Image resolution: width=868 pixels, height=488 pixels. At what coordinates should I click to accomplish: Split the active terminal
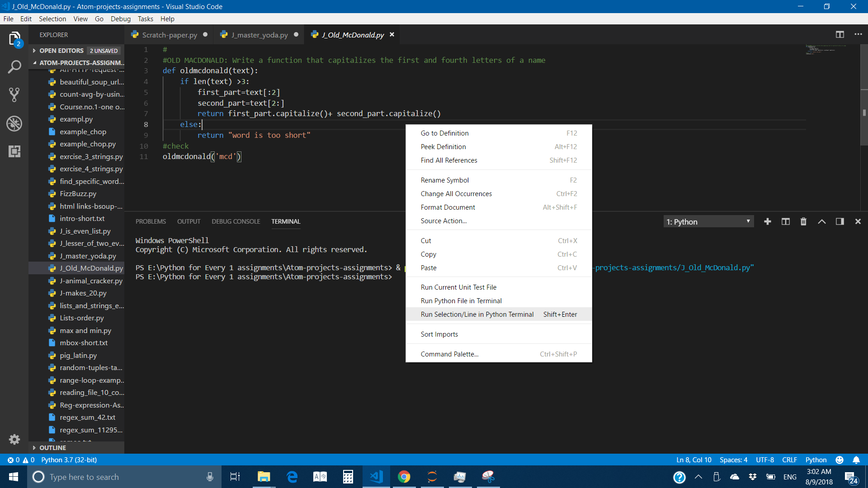[x=785, y=221]
